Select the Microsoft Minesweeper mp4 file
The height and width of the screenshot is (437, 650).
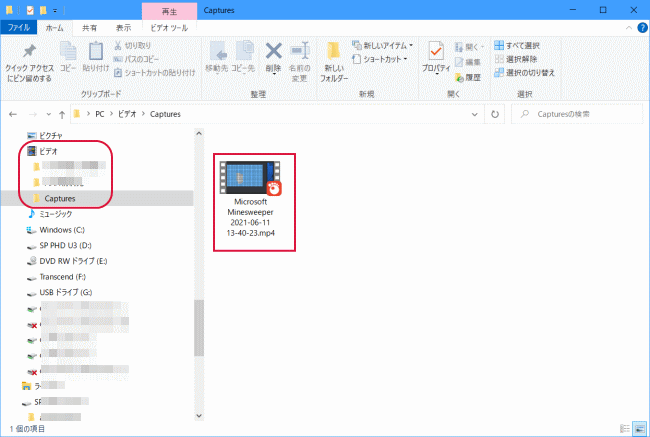point(250,200)
